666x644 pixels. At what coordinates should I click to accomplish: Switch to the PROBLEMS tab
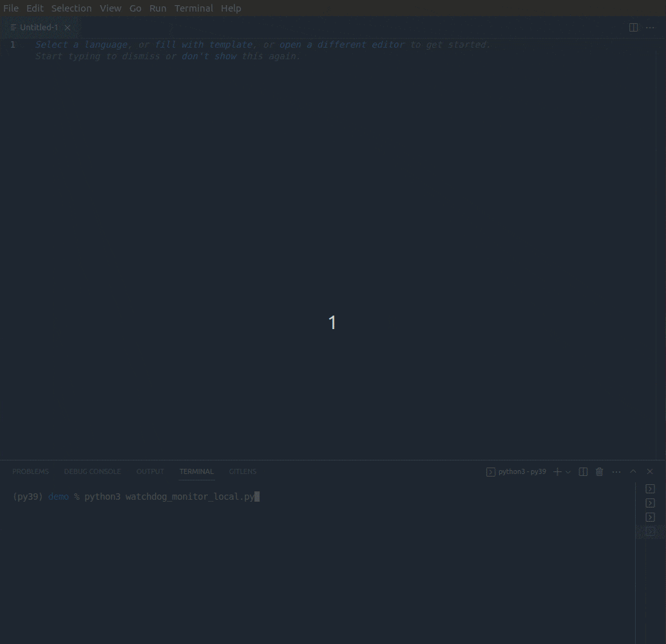30,471
